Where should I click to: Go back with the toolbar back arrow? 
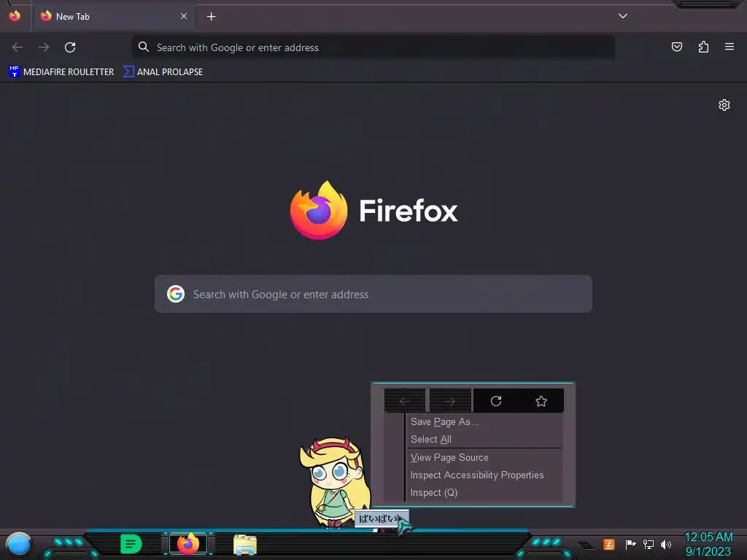point(18,47)
